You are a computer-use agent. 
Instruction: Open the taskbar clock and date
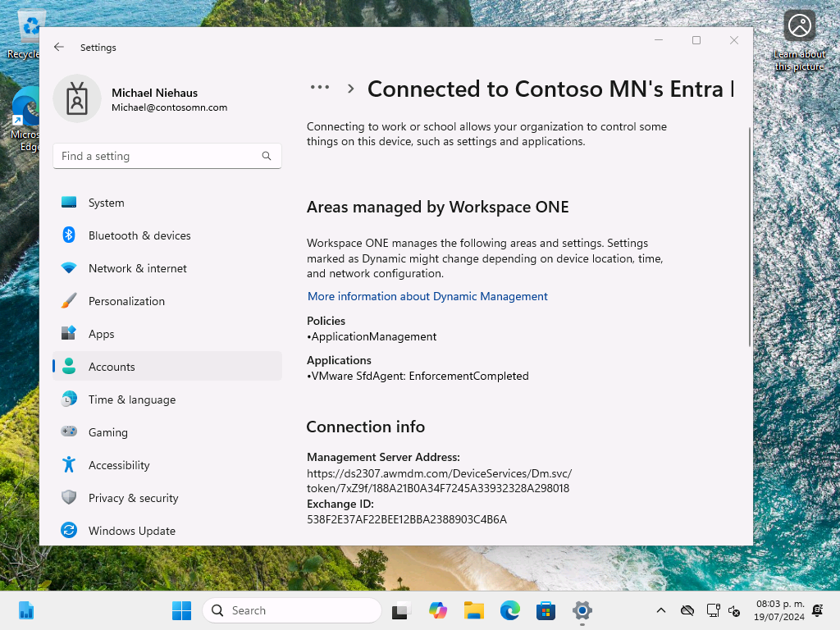point(774,610)
